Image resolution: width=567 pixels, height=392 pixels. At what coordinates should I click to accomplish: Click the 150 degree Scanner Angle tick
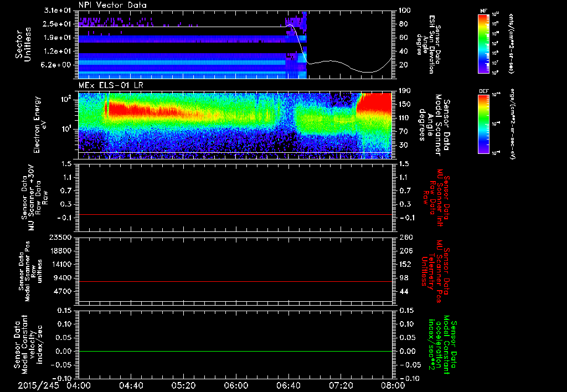pos(405,105)
